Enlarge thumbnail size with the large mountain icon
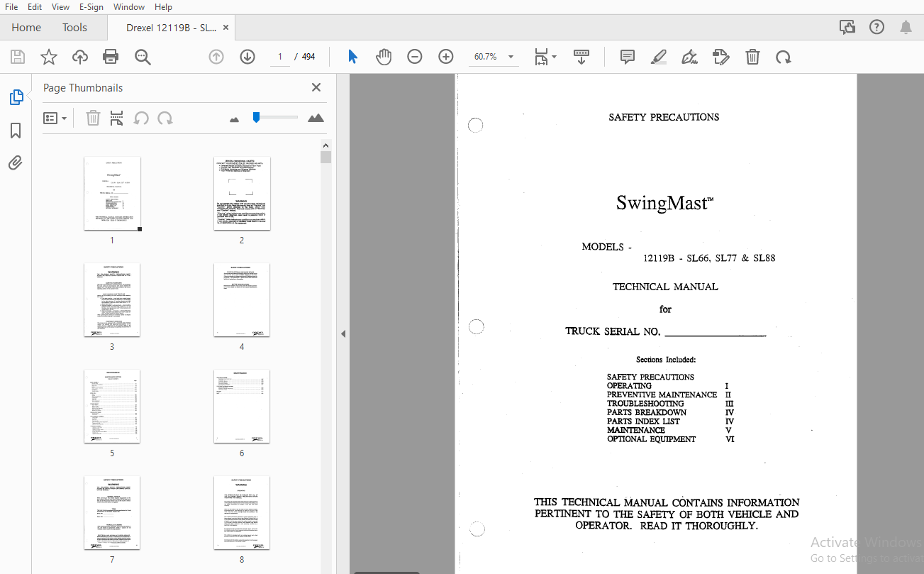 tap(316, 118)
